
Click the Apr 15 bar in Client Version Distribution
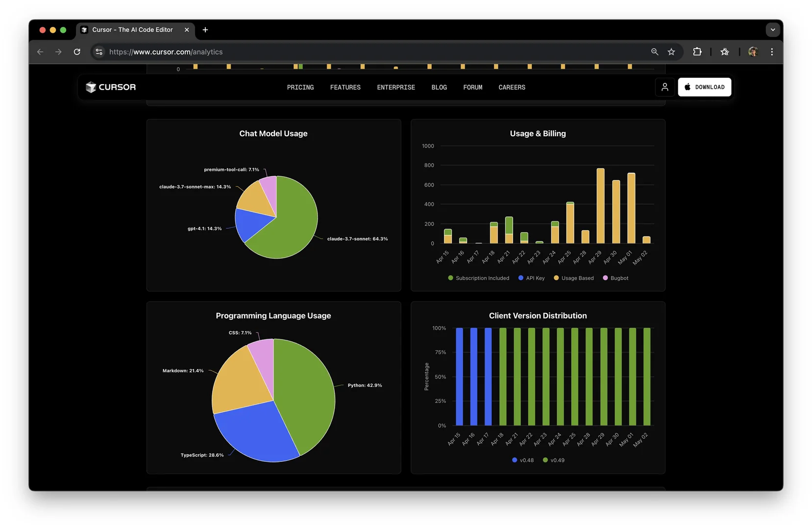pyautogui.click(x=459, y=377)
